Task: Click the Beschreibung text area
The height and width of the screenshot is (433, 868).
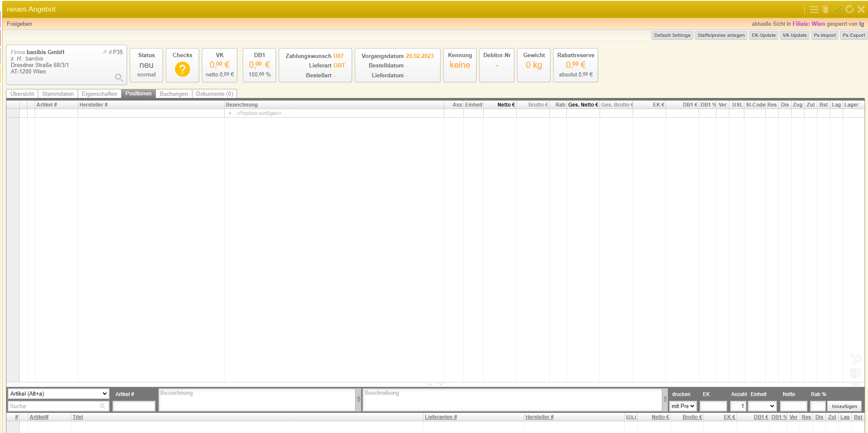Action: click(x=512, y=399)
